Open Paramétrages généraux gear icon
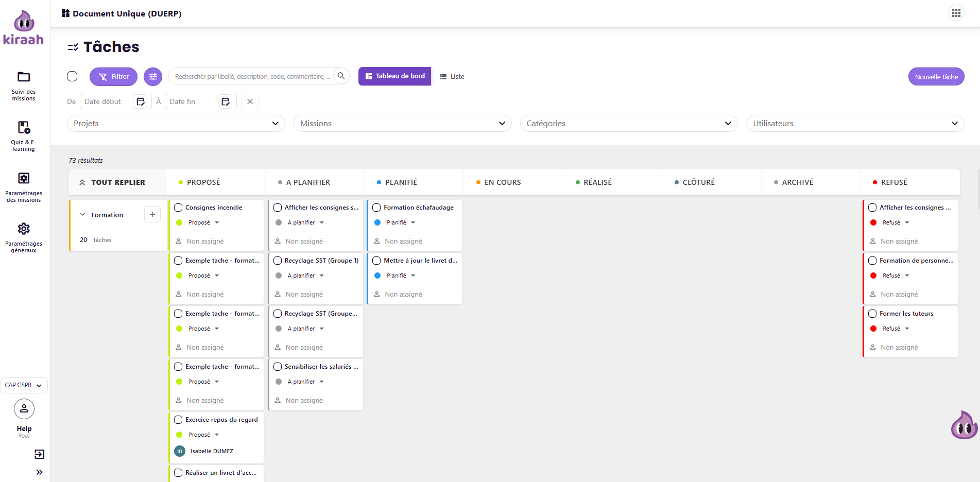 pos(24,228)
